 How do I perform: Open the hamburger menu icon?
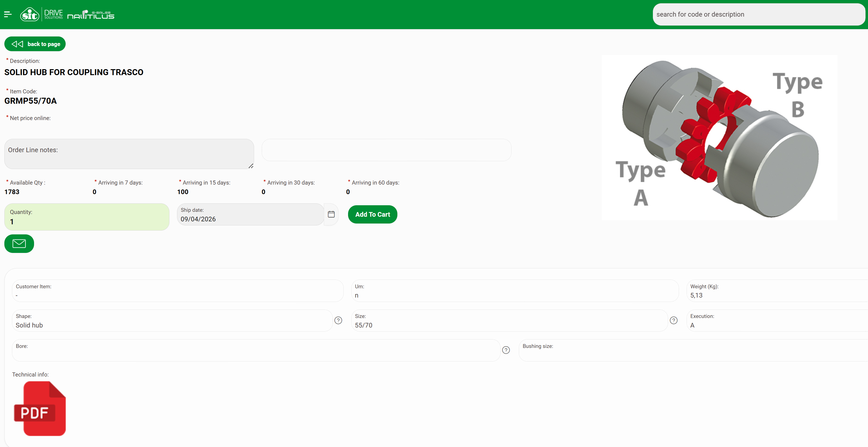pos(8,14)
